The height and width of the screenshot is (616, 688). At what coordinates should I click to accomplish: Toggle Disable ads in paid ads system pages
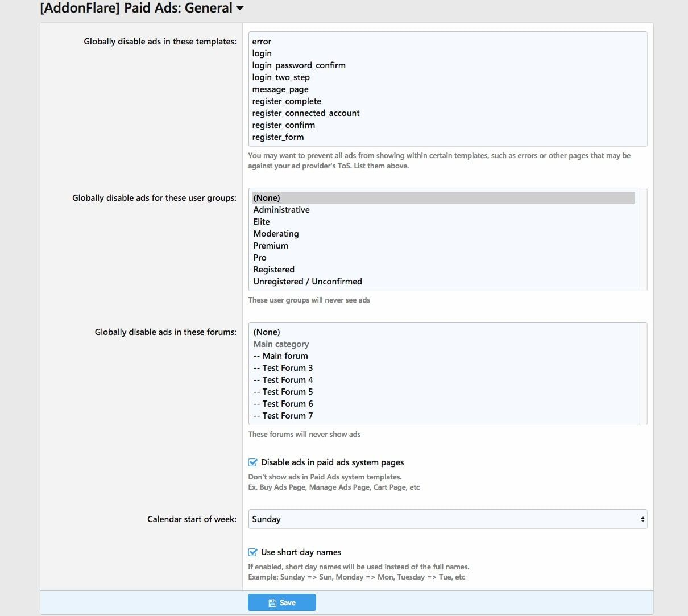(253, 462)
